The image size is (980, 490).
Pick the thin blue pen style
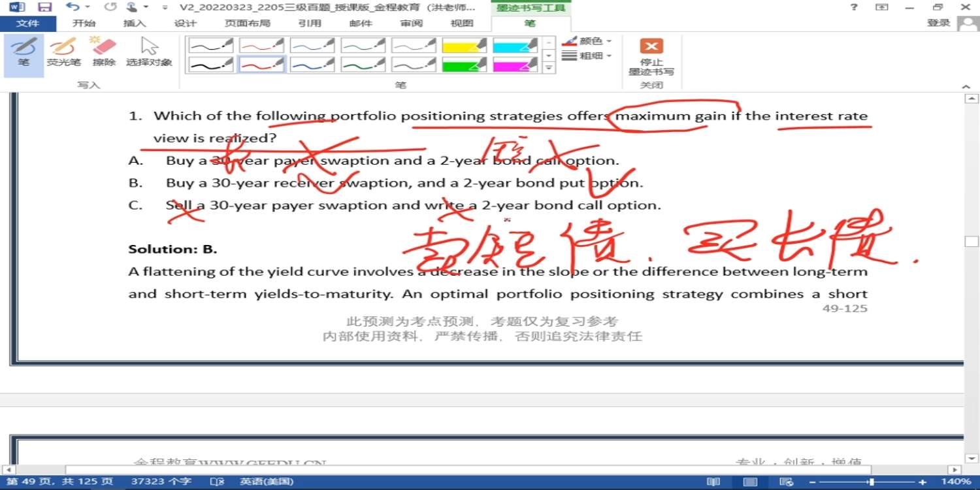[x=312, y=45]
